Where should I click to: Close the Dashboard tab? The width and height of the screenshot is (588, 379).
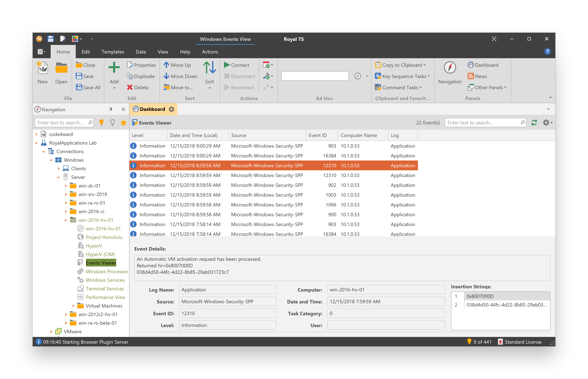pos(171,109)
